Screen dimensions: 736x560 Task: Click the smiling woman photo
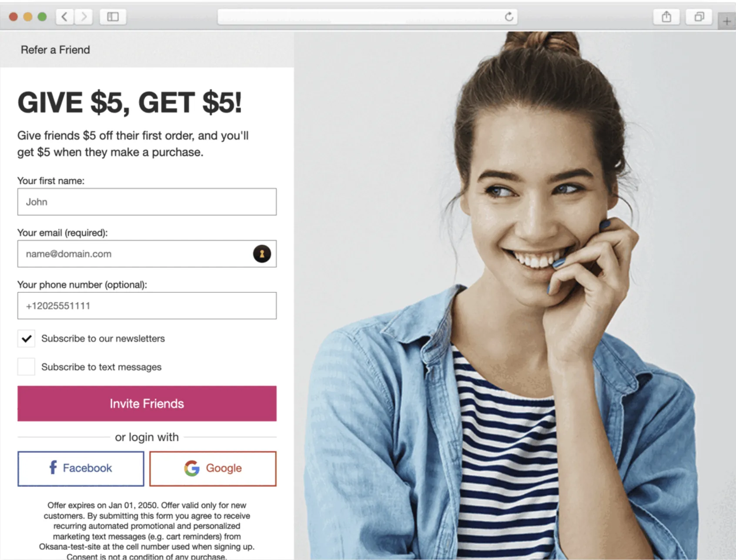515,295
